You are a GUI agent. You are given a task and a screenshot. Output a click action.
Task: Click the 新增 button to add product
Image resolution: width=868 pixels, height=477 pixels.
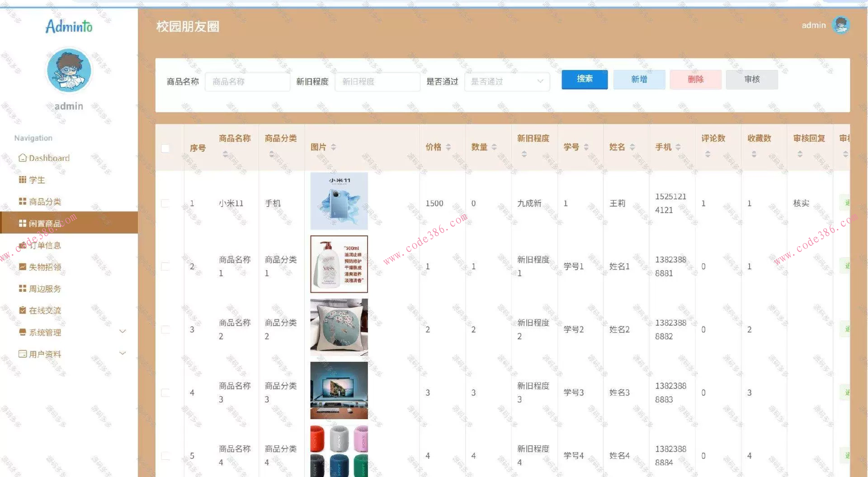[x=639, y=79]
